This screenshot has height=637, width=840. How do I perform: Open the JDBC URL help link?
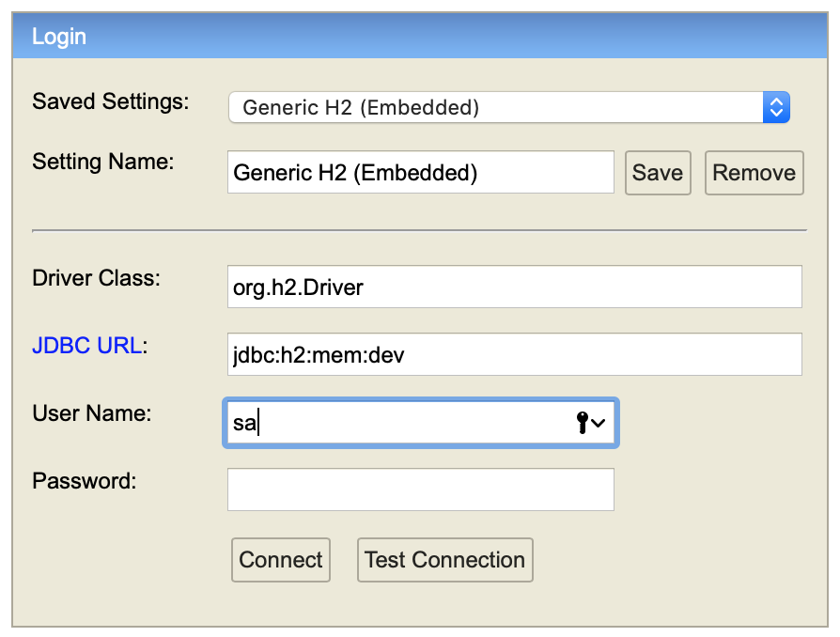[x=87, y=346]
